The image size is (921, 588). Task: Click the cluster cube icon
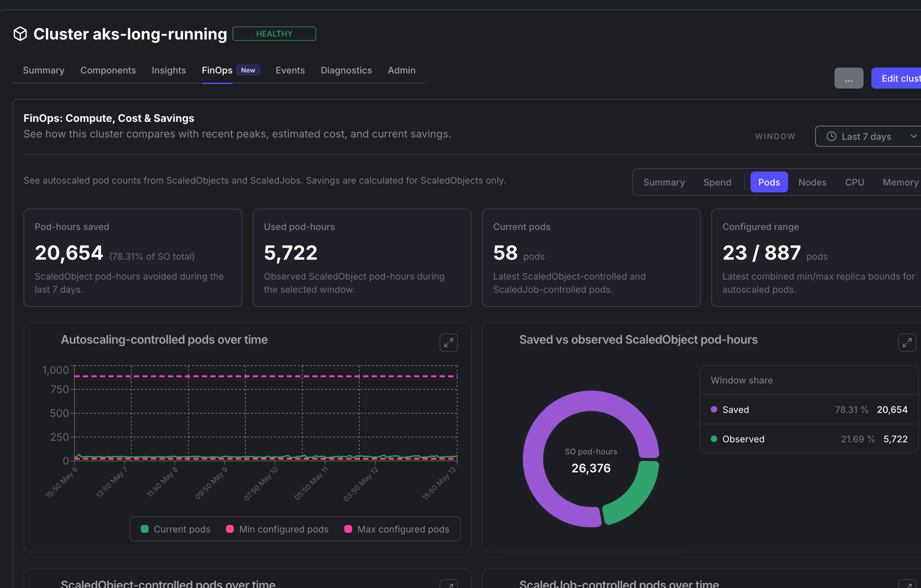(20, 34)
